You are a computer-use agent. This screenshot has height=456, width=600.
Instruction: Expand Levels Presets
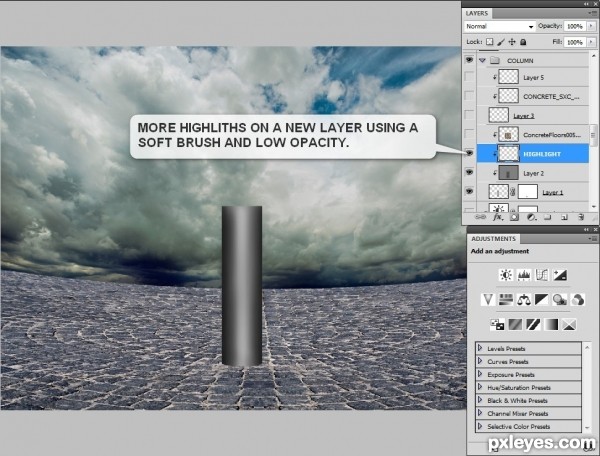pyautogui.click(x=480, y=348)
